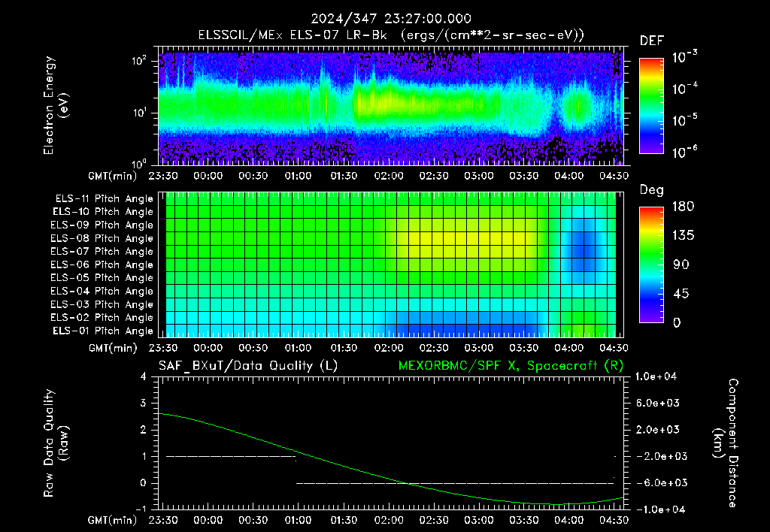
Task: Select the ELS-06 Pitch Angle row label
Action: [102, 265]
